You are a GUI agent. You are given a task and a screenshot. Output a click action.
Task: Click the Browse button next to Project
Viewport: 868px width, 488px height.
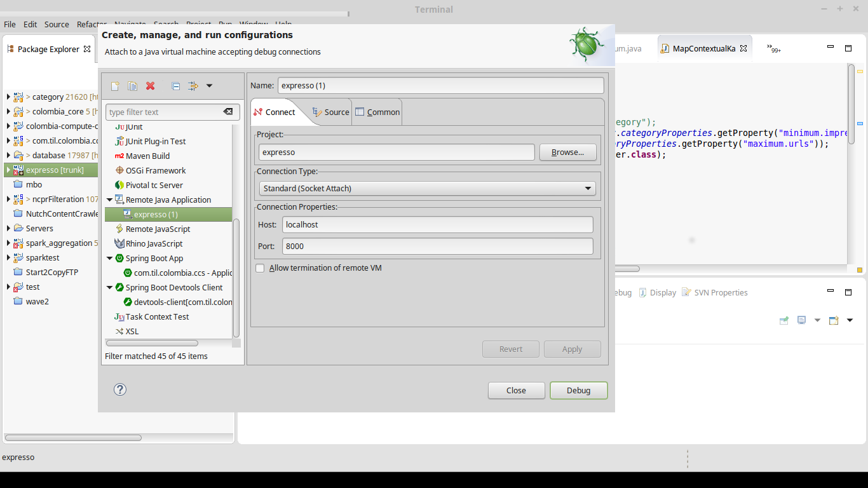click(x=567, y=152)
